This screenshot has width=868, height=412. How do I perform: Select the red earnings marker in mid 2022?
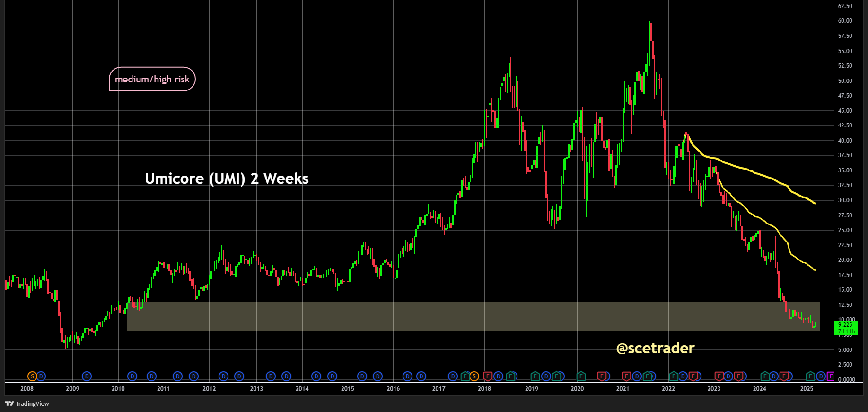point(693,376)
